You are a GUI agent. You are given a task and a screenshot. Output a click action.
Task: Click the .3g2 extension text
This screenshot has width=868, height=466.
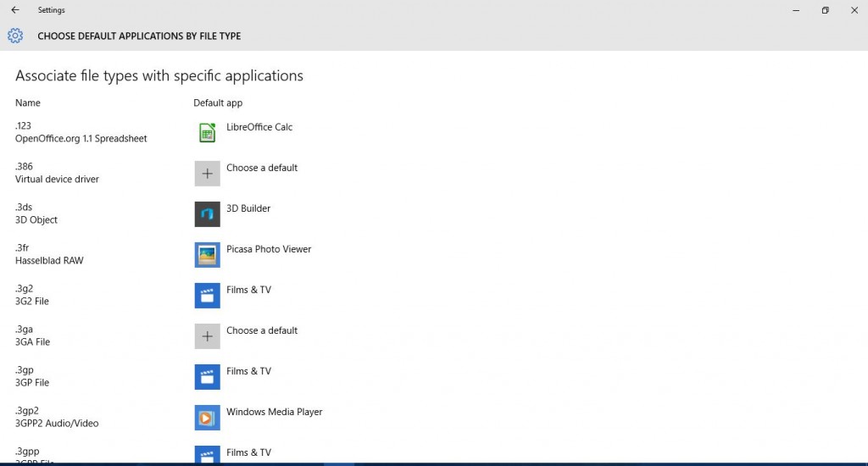pos(25,288)
